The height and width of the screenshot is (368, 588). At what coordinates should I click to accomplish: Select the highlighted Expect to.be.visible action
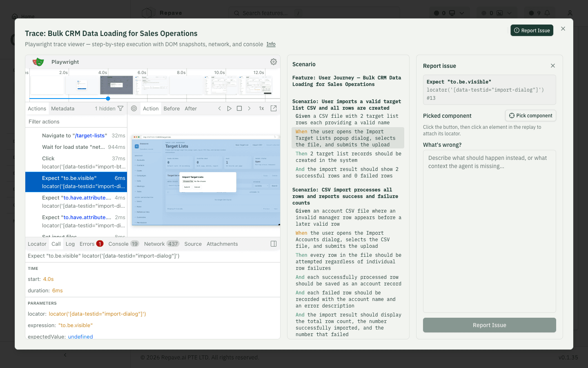coord(76,182)
